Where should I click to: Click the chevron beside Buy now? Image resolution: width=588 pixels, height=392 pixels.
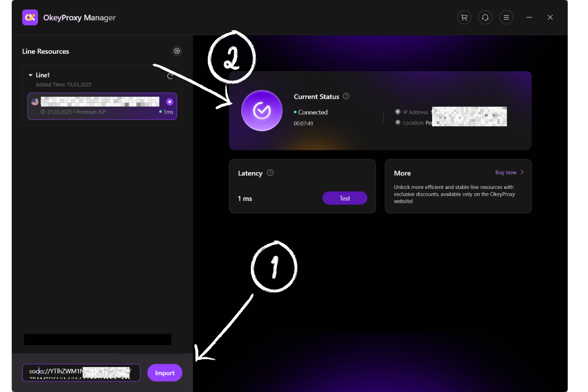pos(522,172)
